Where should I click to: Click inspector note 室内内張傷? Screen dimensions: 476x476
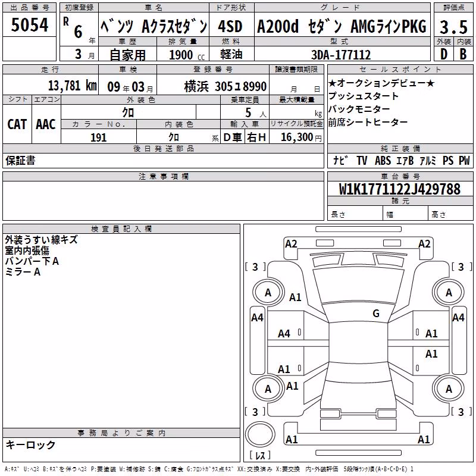27,250
